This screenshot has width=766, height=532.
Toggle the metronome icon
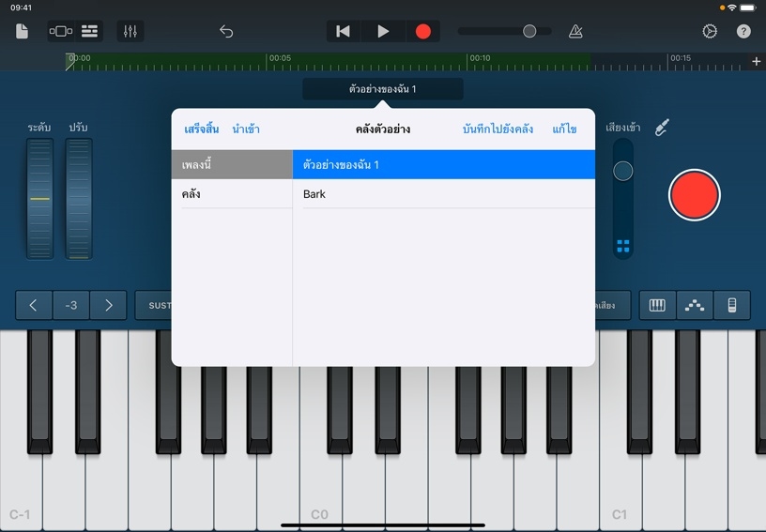coord(575,31)
